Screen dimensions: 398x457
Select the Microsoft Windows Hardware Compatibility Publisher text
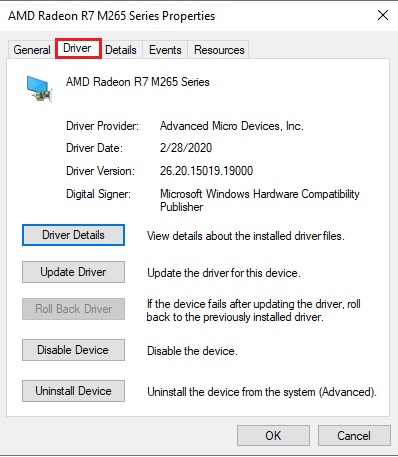coord(260,200)
